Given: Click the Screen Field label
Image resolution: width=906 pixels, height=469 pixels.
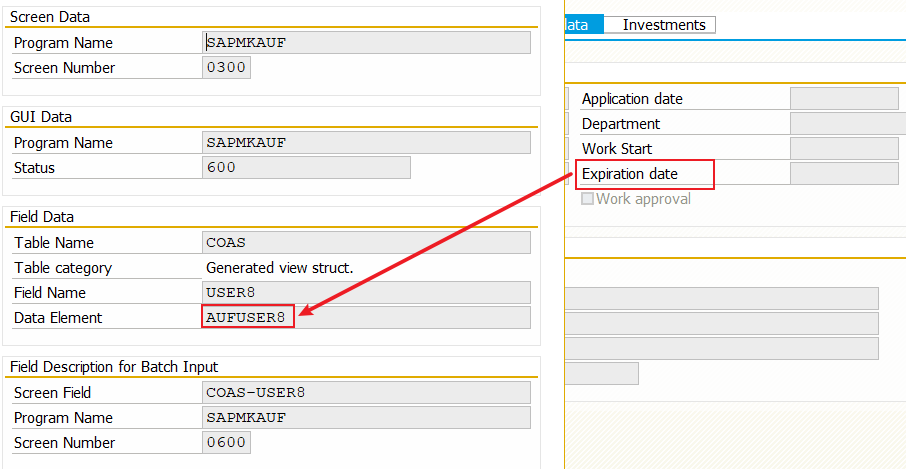Looking at the screenshot, I should pos(53,393).
